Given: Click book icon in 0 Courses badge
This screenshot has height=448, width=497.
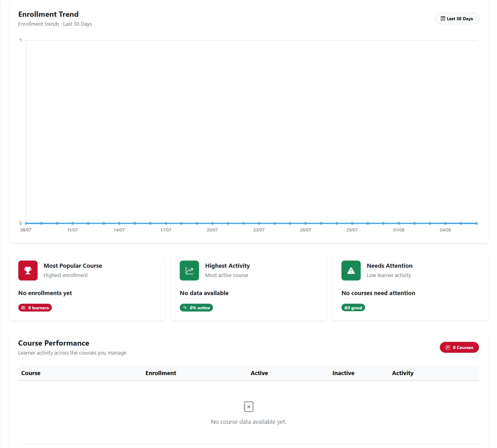Looking at the screenshot, I should [448, 347].
